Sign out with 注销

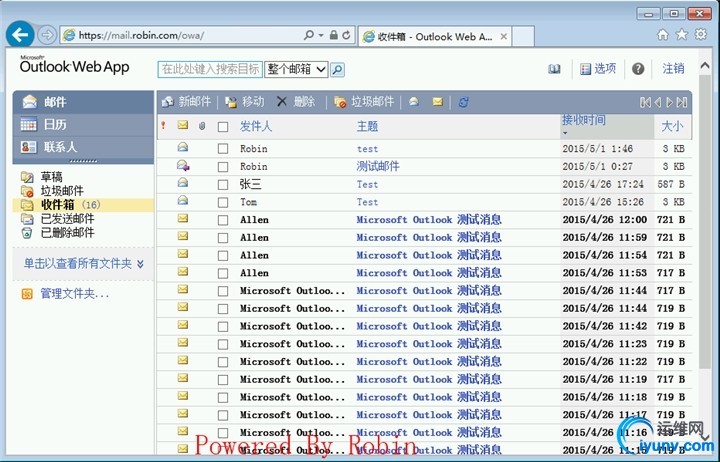(673, 69)
